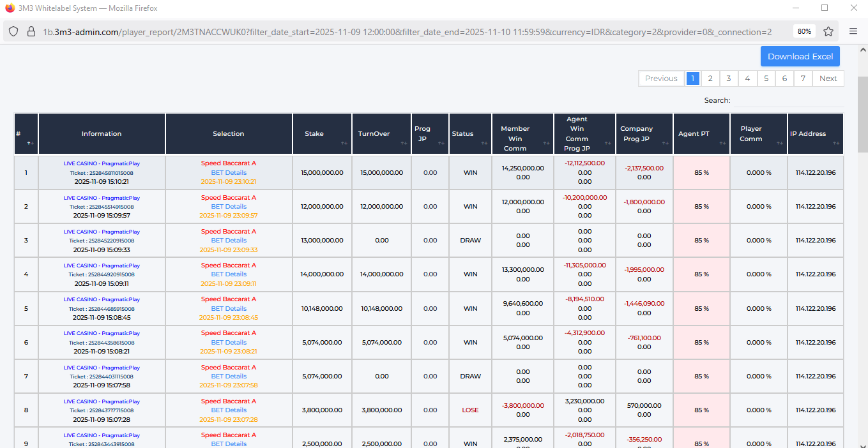Go to Previous pagination page
This screenshot has height=448, width=868.
(661, 78)
